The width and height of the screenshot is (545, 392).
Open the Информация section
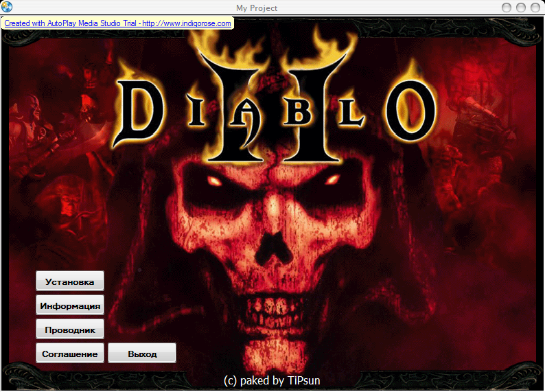(70, 305)
